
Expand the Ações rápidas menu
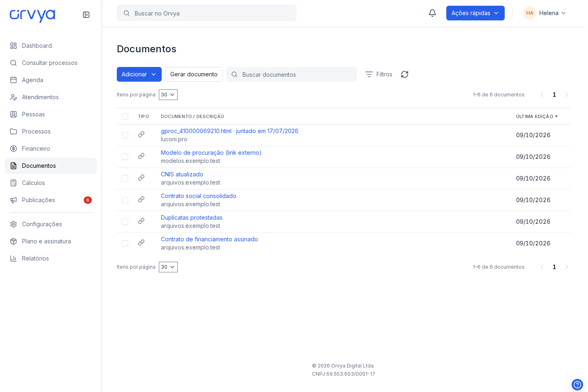(x=475, y=13)
